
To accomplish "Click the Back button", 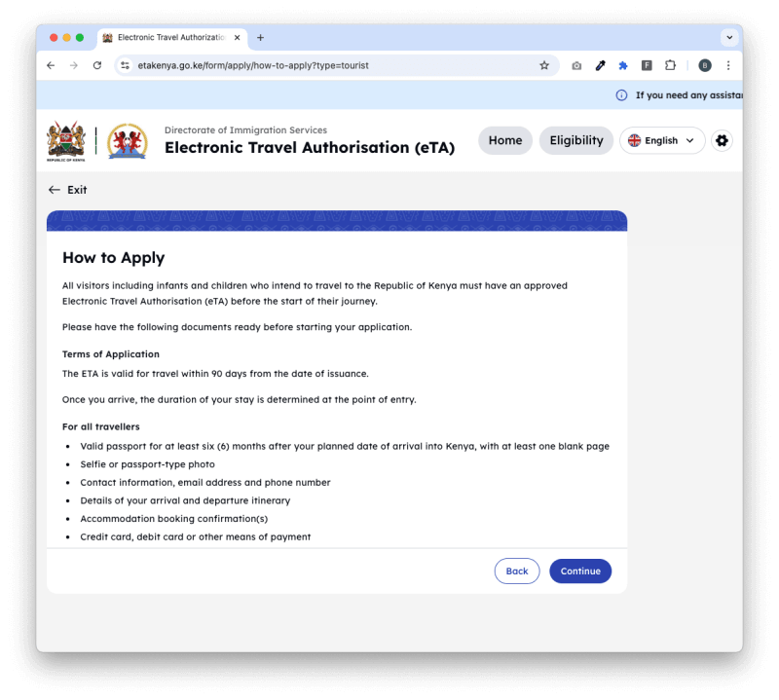I will pos(517,571).
